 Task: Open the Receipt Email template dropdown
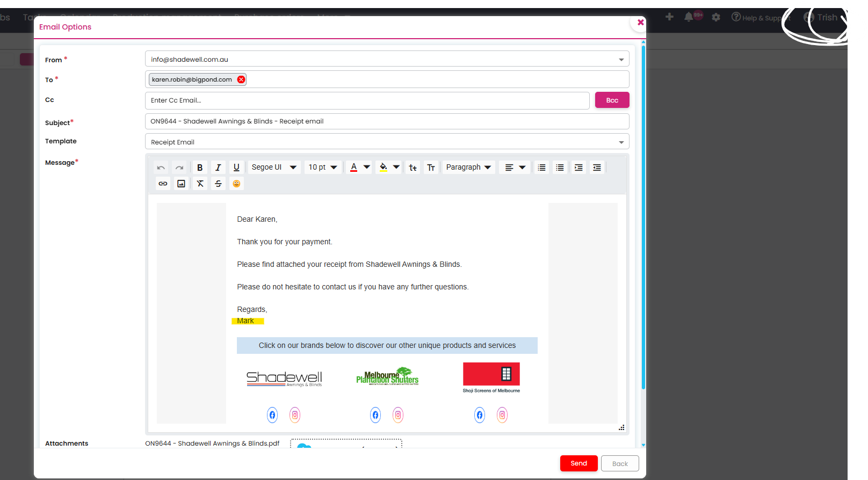387,142
